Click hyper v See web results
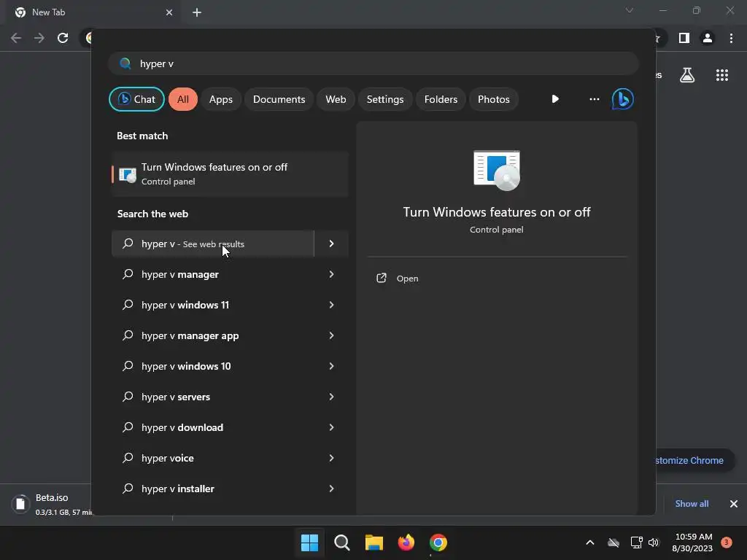Image resolution: width=747 pixels, height=560 pixels. click(213, 244)
